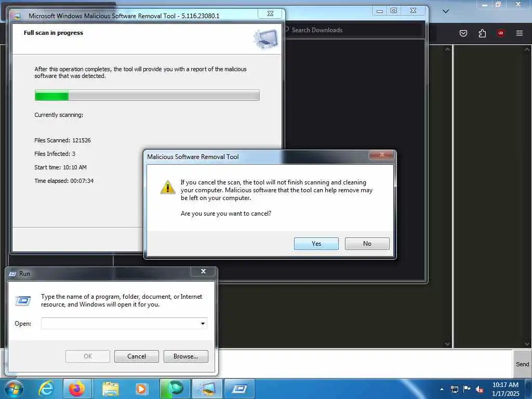The height and width of the screenshot is (399, 532).
Task: Click Time elapsed: 00:07:34 text
Action: [x=64, y=181]
